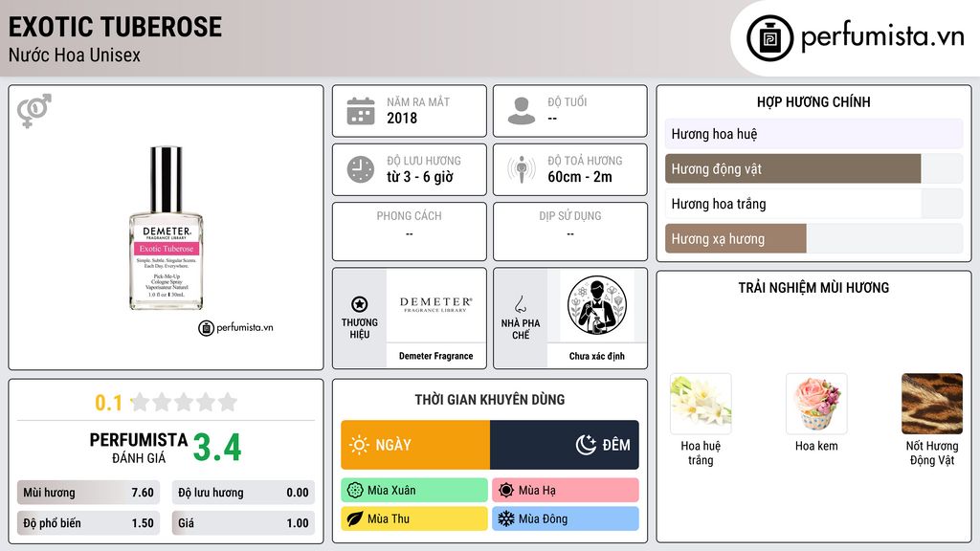The image size is (980, 551).
Task: Click the clock icon for longevity
Action: click(x=361, y=169)
